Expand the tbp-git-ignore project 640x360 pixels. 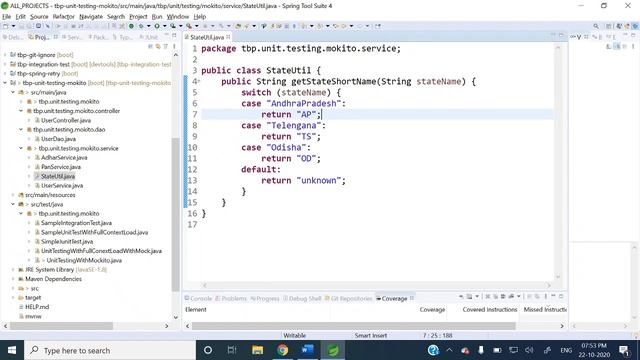[x=5, y=55]
